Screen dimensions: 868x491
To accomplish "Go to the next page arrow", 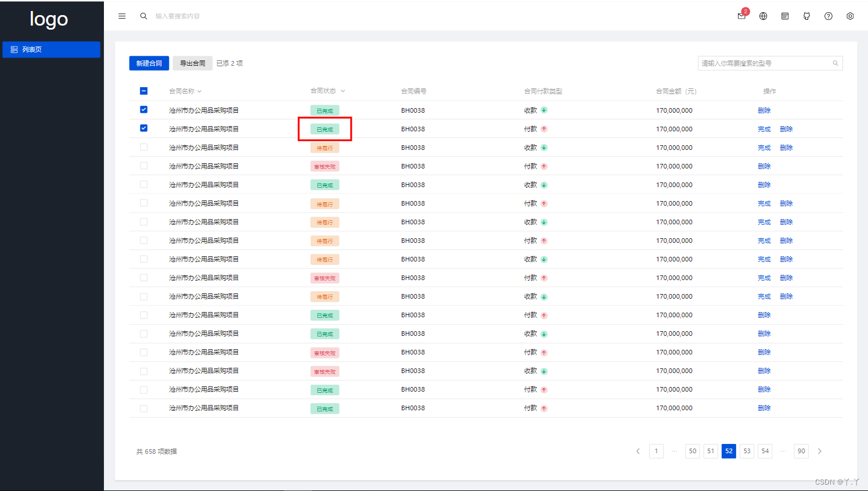I will pyautogui.click(x=820, y=451).
